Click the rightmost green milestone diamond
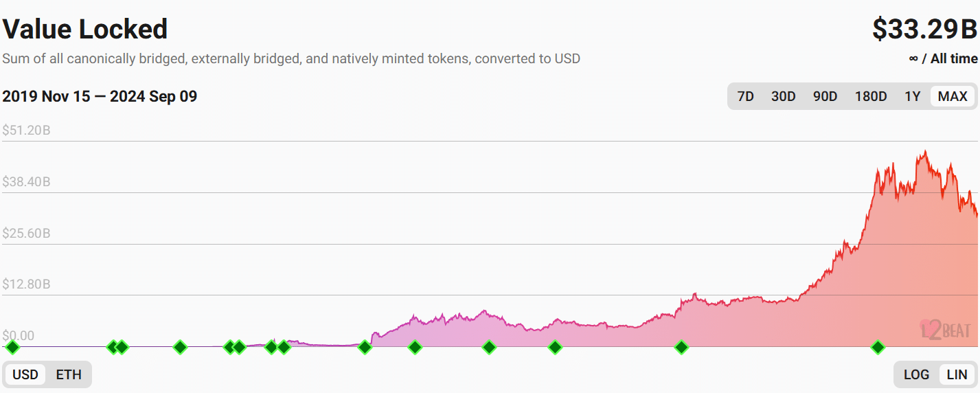 click(878, 347)
